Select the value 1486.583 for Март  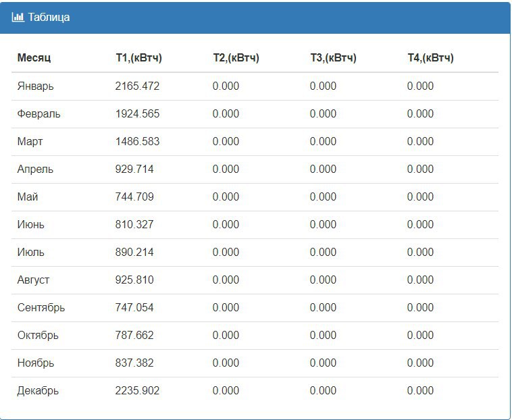[137, 142]
